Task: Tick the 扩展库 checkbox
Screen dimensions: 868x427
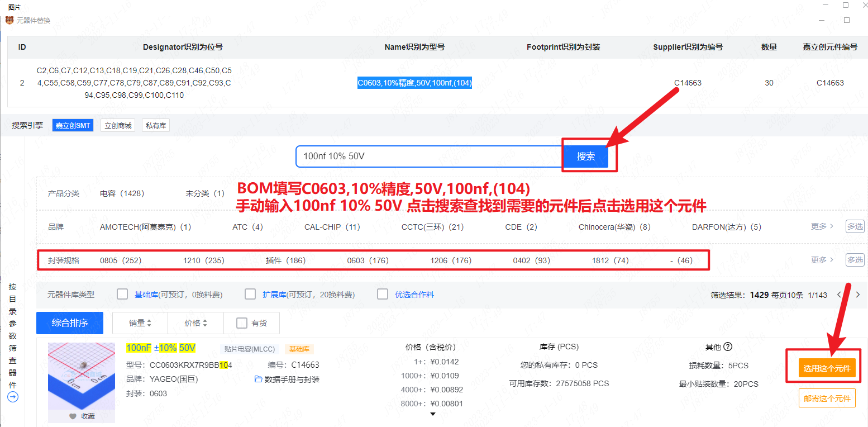Action: 251,295
